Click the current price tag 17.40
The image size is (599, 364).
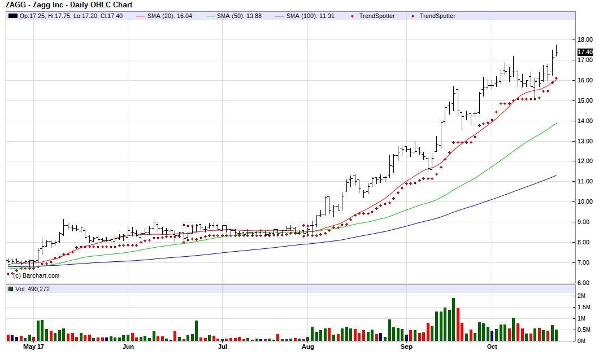click(x=585, y=52)
